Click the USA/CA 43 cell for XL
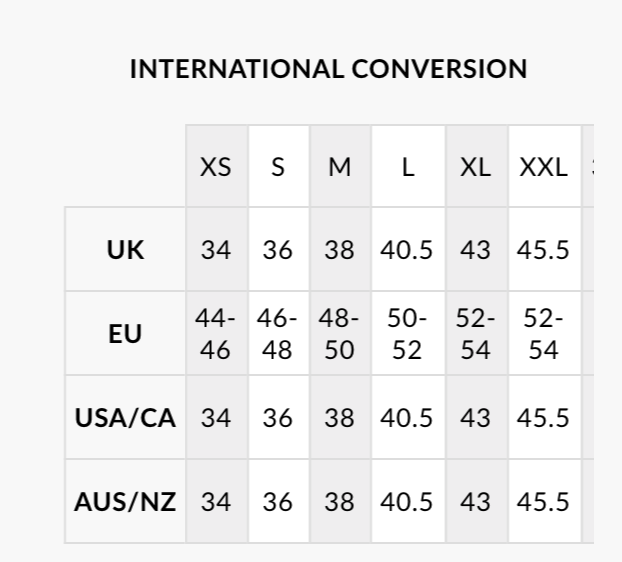The image size is (622, 562). click(x=476, y=418)
